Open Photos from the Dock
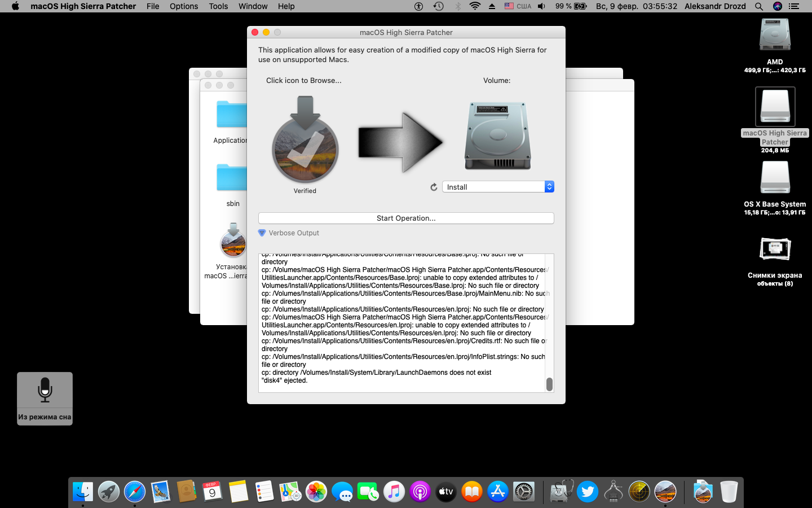The height and width of the screenshot is (508, 812). [316, 492]
